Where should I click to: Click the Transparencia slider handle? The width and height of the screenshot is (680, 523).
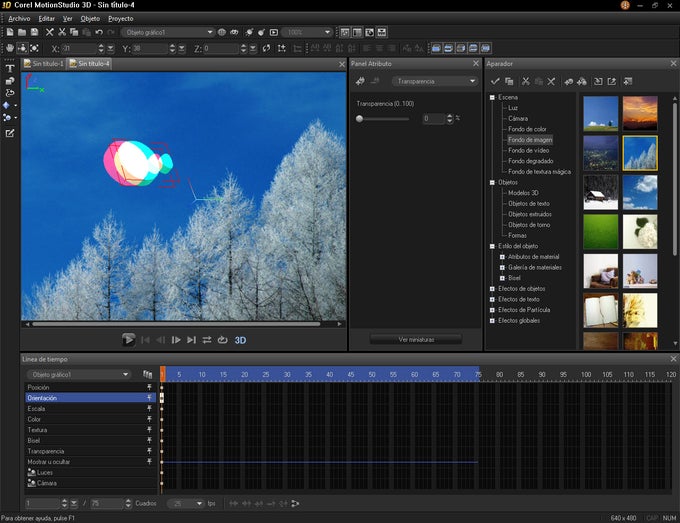[x=360, y=119]
